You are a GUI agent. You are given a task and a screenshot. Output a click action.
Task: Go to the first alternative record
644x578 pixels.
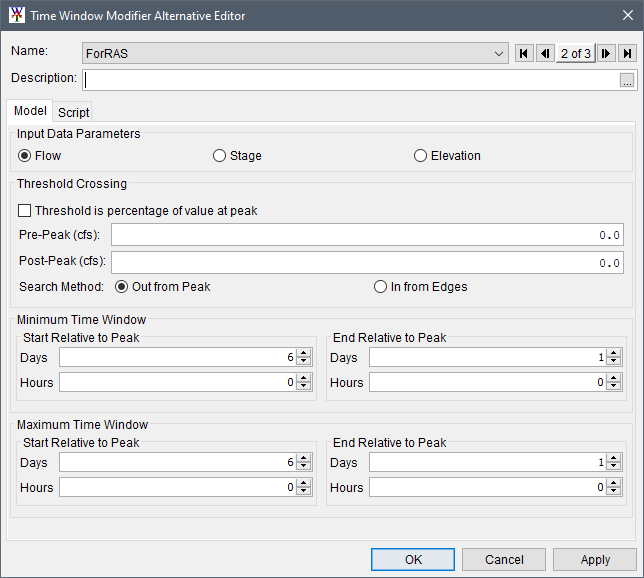point(524,54)
